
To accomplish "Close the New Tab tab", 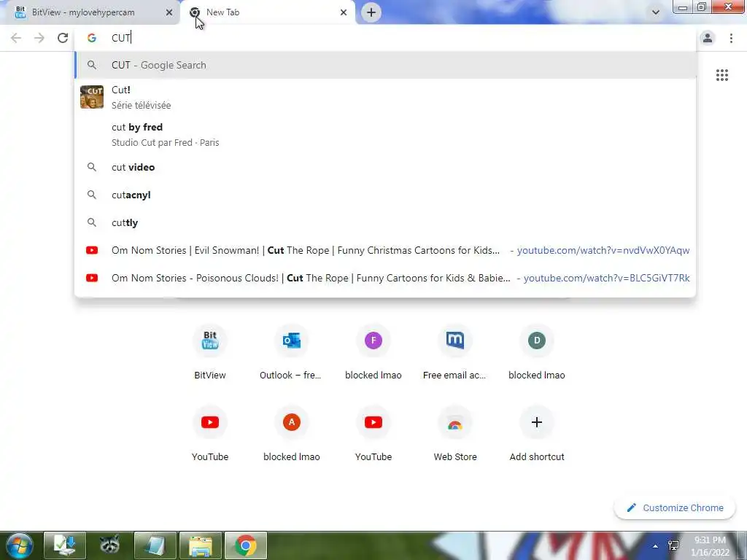I will pos(344,12).
